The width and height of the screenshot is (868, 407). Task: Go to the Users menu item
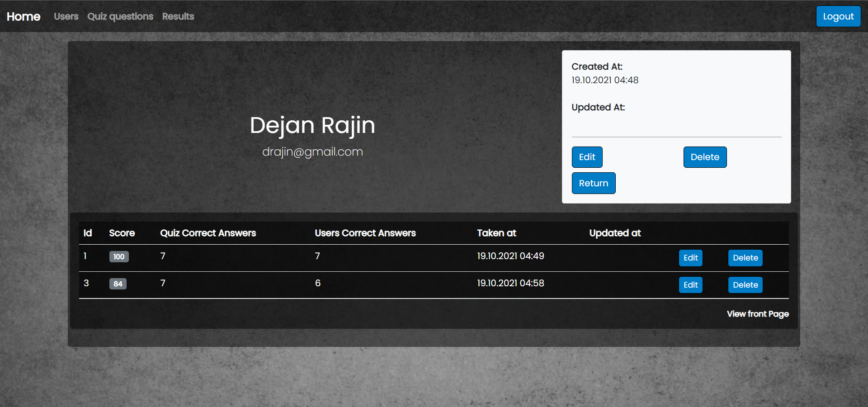point(66,16)
